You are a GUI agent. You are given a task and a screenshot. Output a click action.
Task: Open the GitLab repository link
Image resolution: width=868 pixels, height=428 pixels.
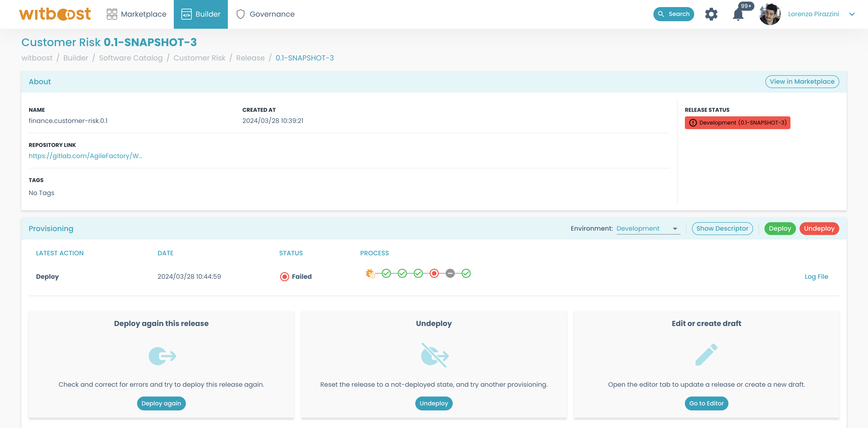(x=85, y=156)
